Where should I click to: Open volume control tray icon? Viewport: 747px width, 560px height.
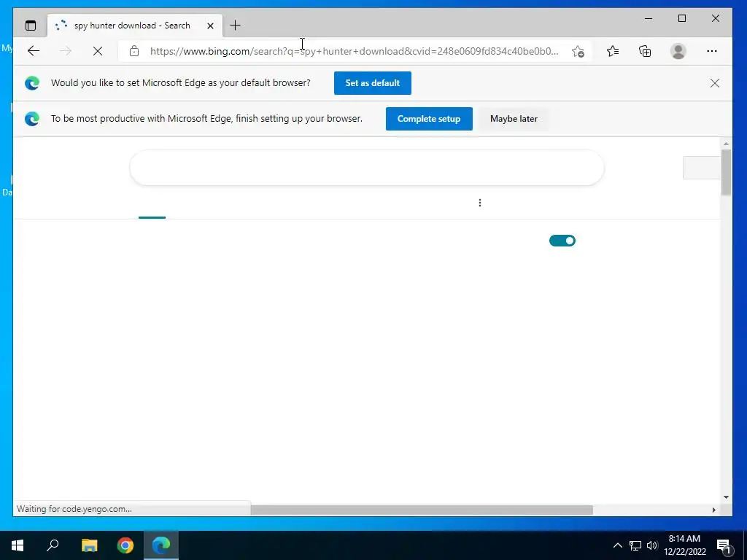(x=652, y=545)
